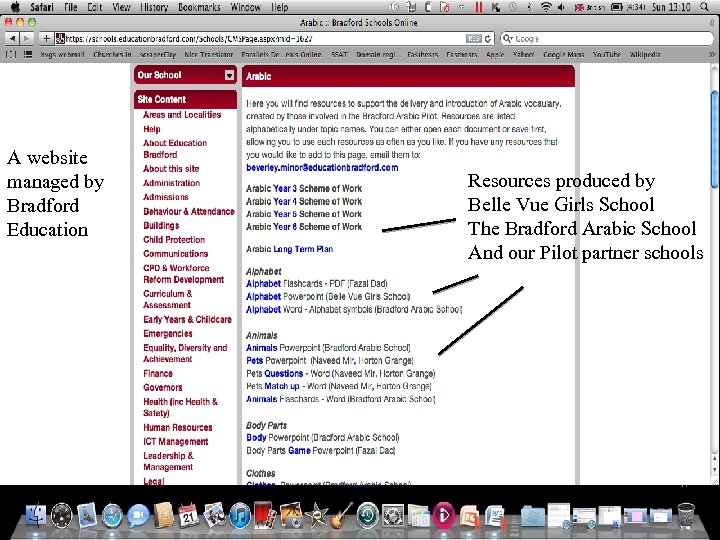Open Spotlight search magnifier in menu bar
Viewport: 720px width, 540px height.
pos(705,7)
